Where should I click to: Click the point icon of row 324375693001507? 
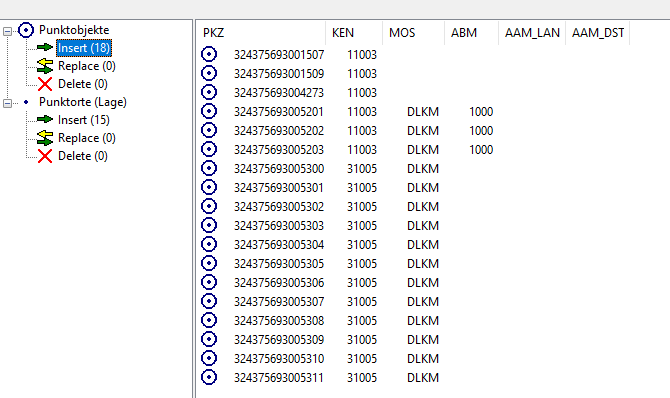209,54
